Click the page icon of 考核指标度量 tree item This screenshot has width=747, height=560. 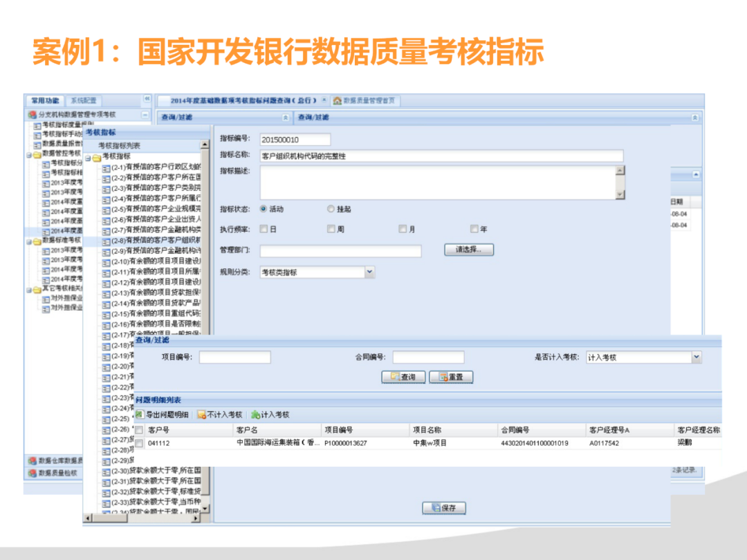(x=37, y=125)
